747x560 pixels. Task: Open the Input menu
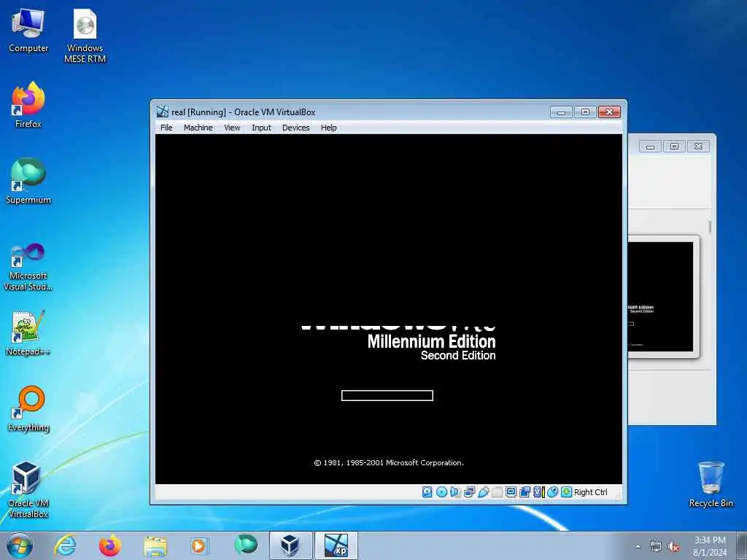(261, 128)
